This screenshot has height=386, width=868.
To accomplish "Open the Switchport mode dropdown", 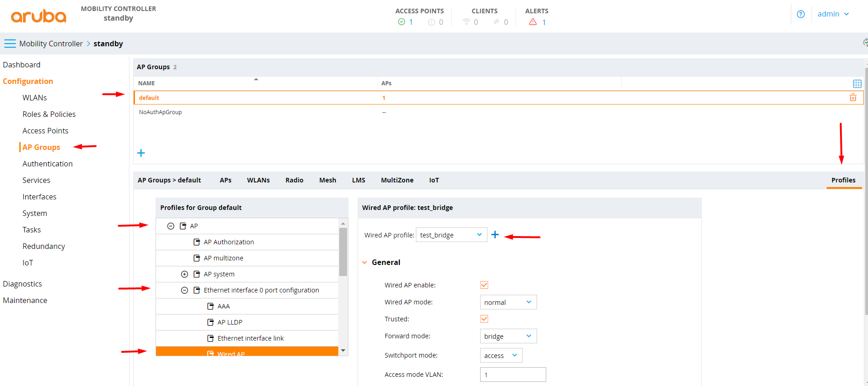I will pos(501,355).
